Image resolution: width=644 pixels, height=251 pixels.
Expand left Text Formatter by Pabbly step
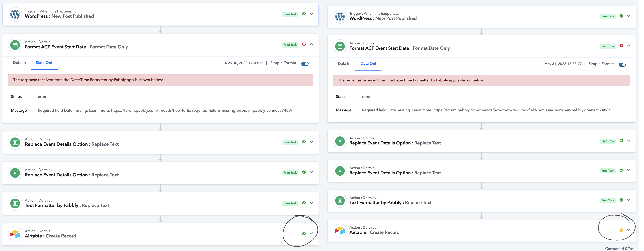pos(311,203)
